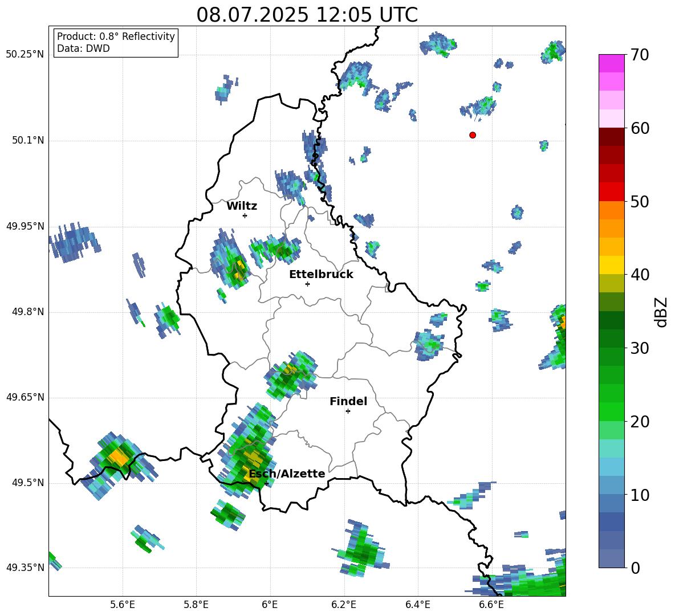Click the 49.8°N latitude label
Screen dimensions: 675x616
coord(28,312)
